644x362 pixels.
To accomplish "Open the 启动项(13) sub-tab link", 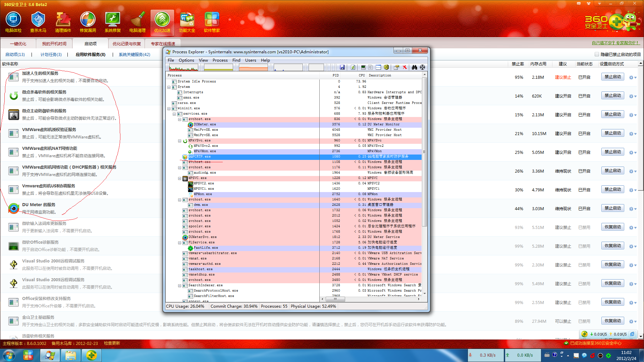I will point(15,54).
